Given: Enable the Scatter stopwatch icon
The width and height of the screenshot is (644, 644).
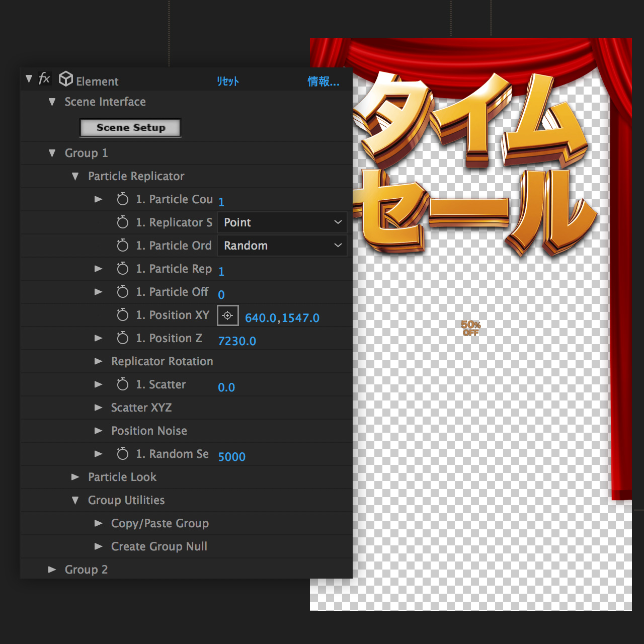Looking at the screenshot, I should 122,384.
